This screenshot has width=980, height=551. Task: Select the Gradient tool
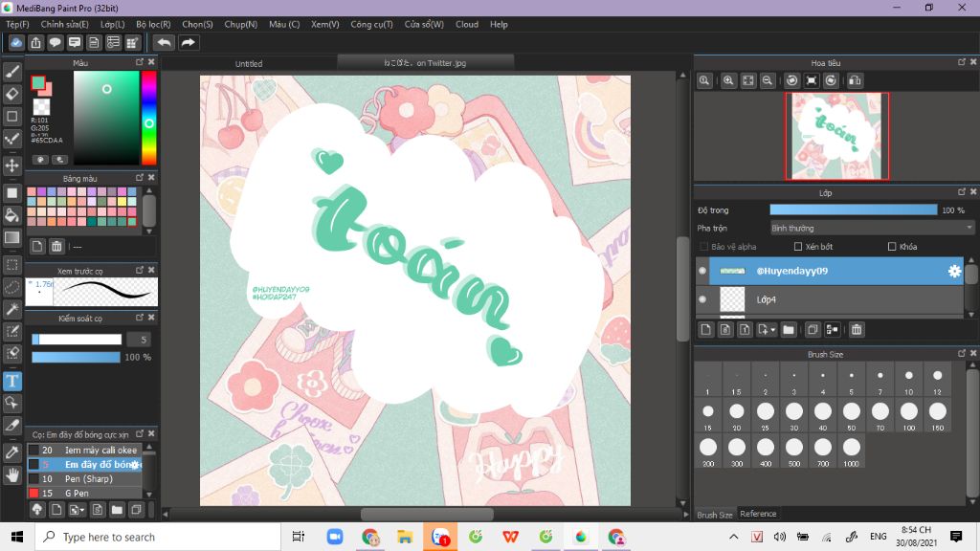coord(11,237)
